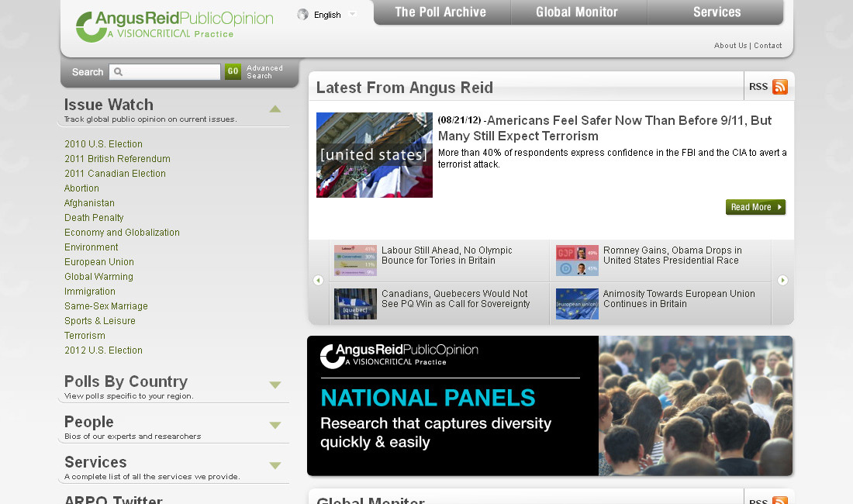This screenshot has height=504, width=853.
Task: Open 2012 U.S. Election issue link
Action: pos(103,350)
